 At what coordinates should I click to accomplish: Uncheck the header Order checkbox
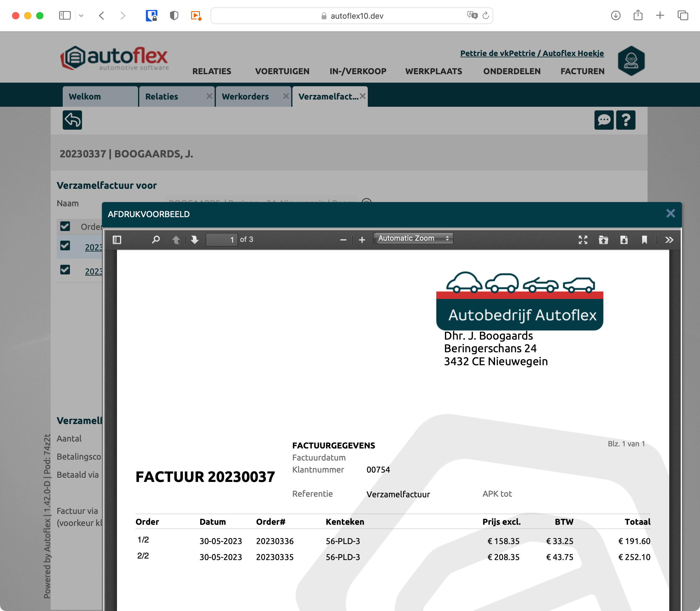(65, 226)
